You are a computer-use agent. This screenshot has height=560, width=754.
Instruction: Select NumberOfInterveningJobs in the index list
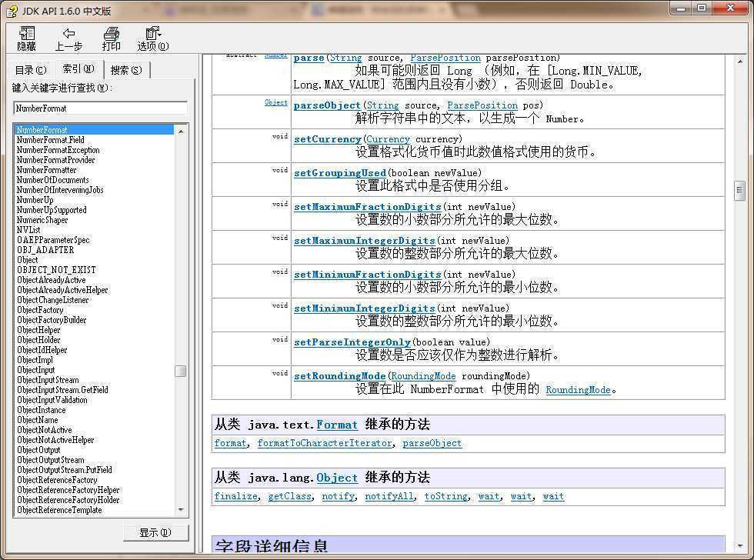click(x=60, y=190)
